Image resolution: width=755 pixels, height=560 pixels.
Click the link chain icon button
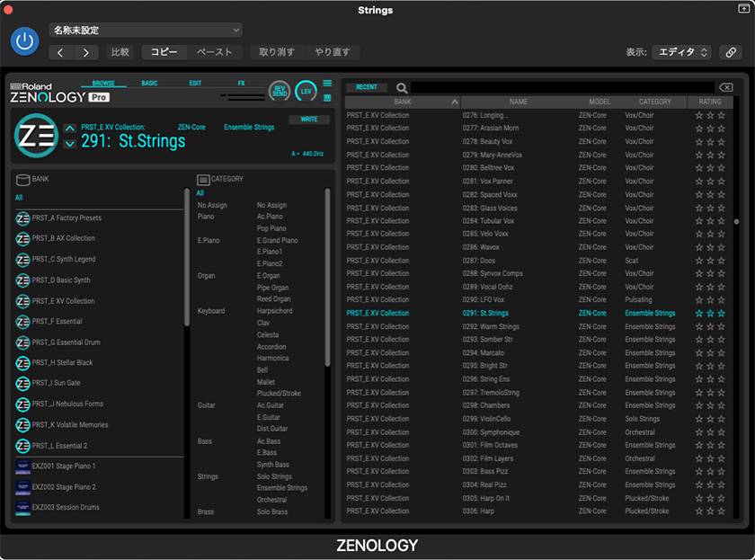coord(731,52)
